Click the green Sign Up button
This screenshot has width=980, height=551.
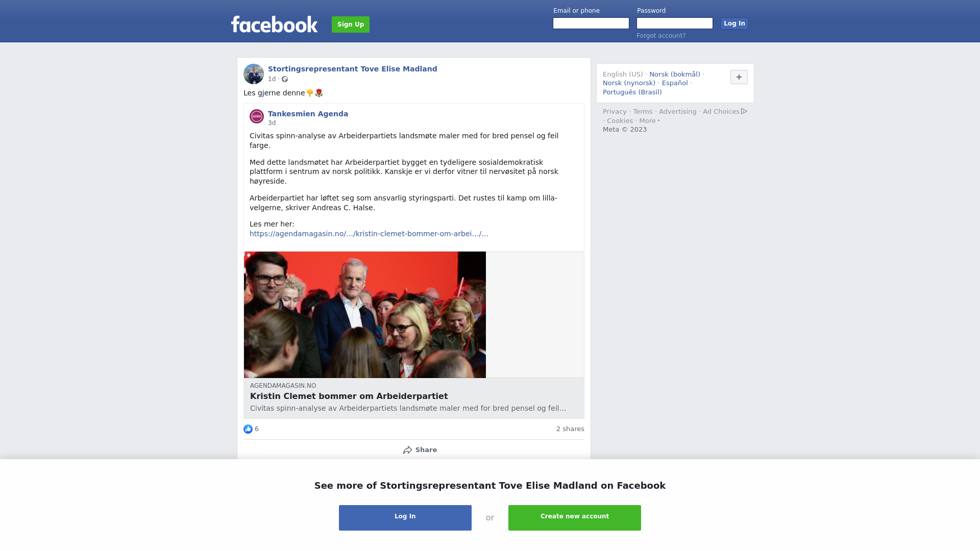(x=351, y=24)
